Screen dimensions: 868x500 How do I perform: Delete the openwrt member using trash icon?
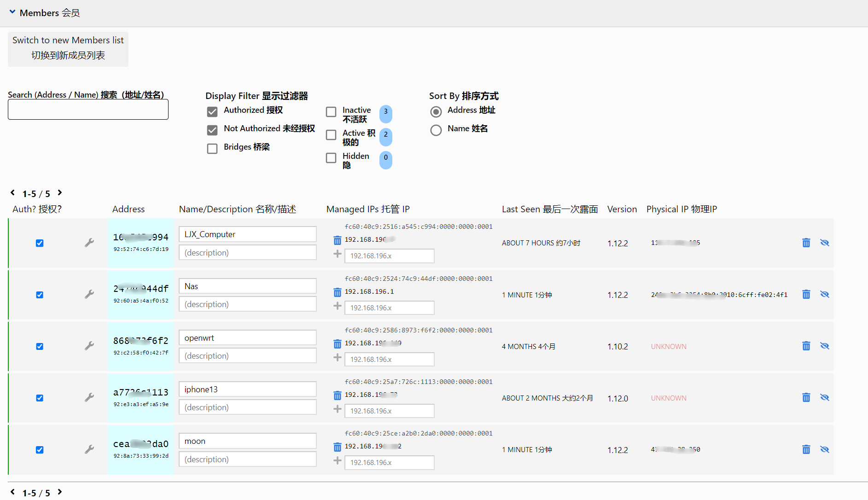[x=806, y=346]
